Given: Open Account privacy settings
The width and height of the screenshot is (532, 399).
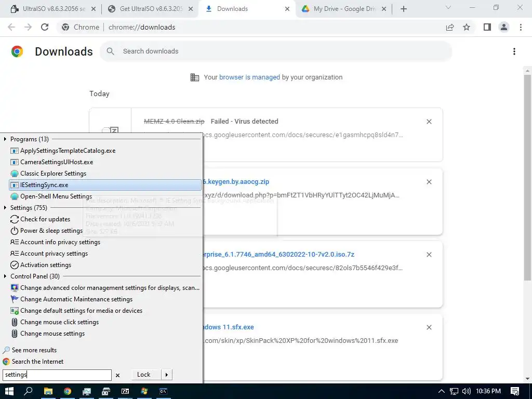Looking at the screenshot, I should [105, 254].
